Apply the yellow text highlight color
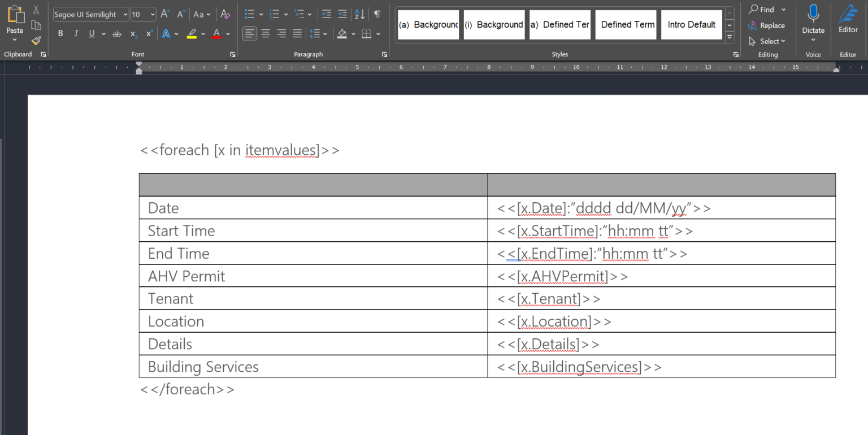868x435 pixels. point(192,34)
